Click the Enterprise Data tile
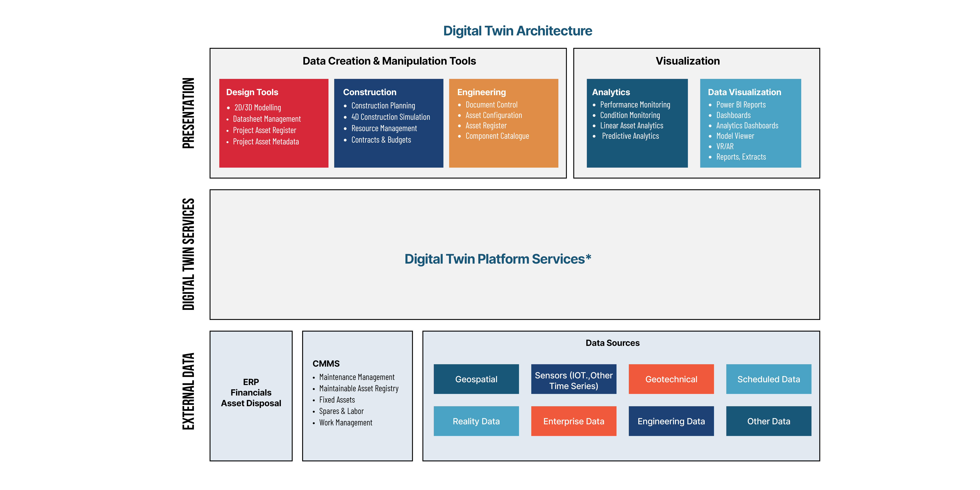Screen dimensions: 980x490 pyautogui.click(x=574, y=421)
